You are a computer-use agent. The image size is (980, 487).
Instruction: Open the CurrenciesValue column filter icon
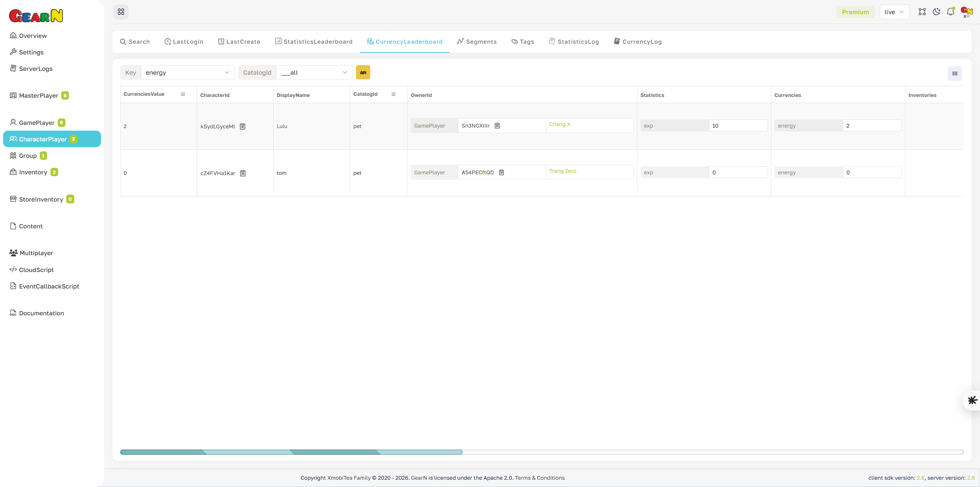point(183,94)
